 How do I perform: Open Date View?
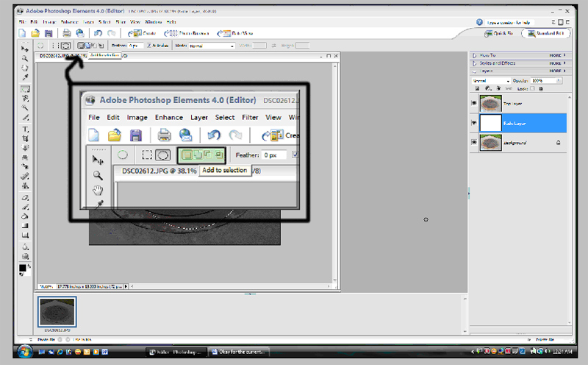[235, 33]
